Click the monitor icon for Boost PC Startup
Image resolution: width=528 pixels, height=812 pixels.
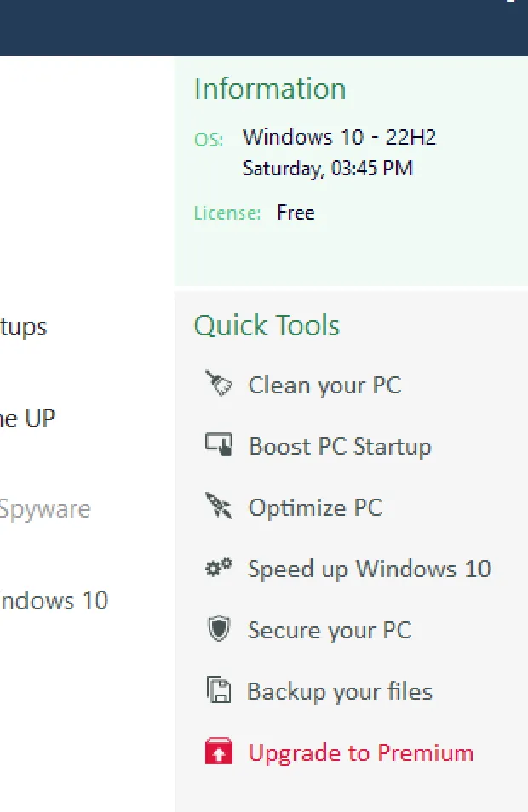219,445
